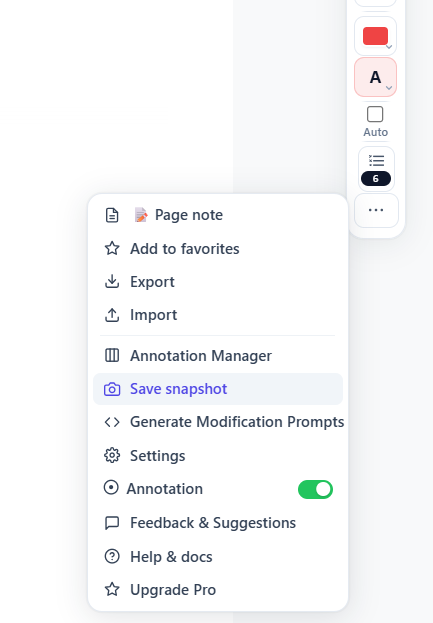Click the Export download arrow icon

(112, 281)
